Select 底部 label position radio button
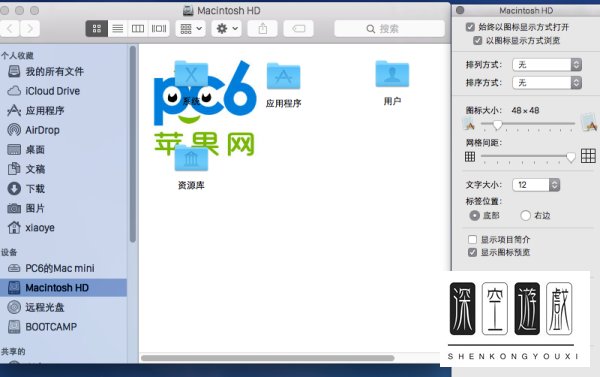 [474, 215]
